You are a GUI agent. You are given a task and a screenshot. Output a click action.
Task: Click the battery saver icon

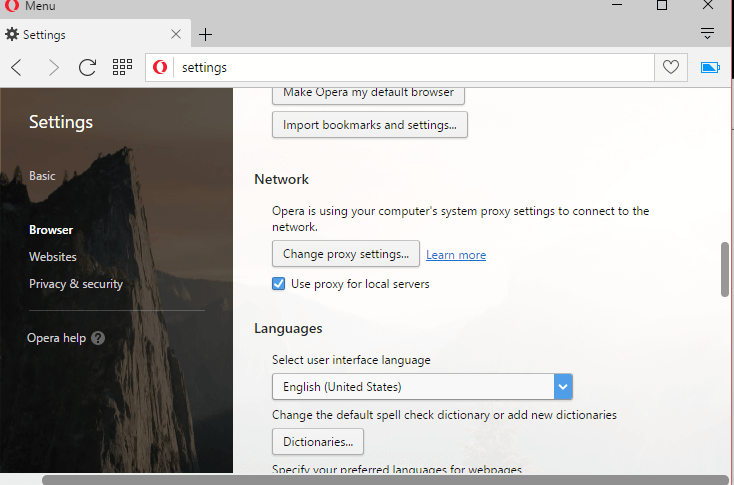pos(710,68)
